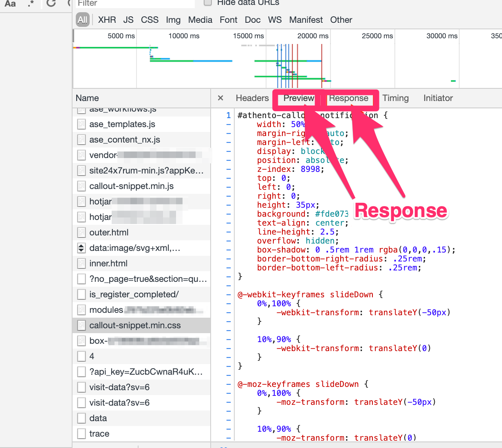This screenshot has width=502, height=448.
Task: Enable the regex (.*) search option
Action: click(x=31, y=4)
